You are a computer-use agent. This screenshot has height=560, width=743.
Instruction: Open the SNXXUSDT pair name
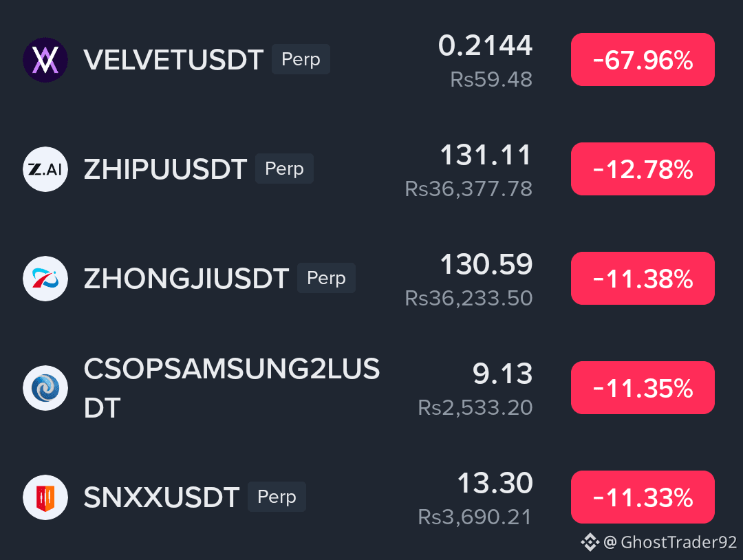(x=162, y=497)
